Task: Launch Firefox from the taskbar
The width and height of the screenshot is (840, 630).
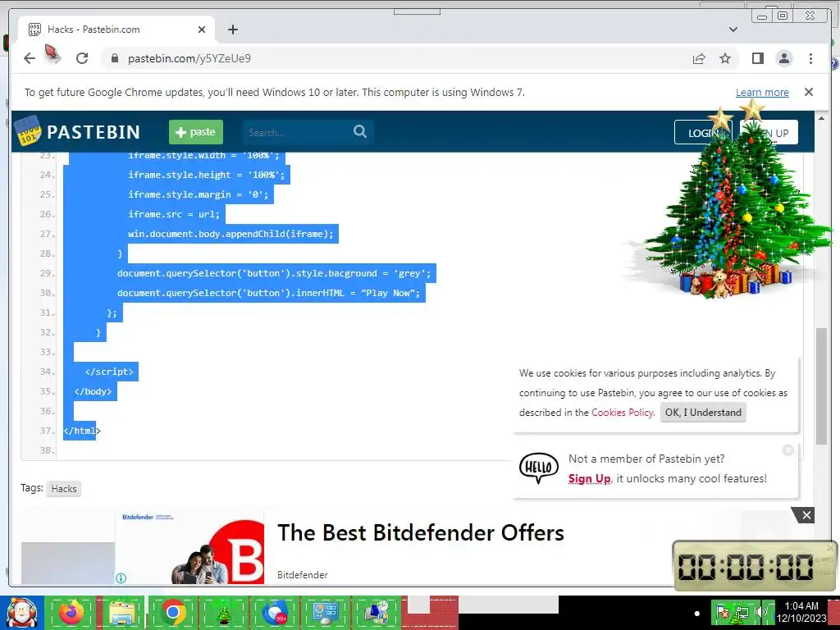Action: tap(71, 613)
